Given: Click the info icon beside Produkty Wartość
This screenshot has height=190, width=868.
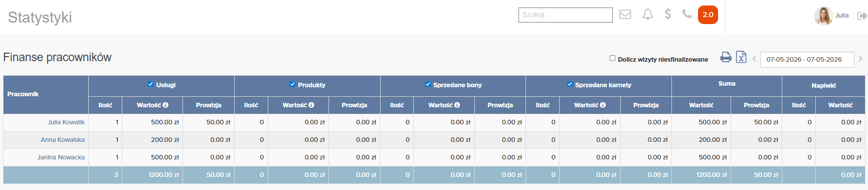Looking at the screenshot, I should coord(311,105).
